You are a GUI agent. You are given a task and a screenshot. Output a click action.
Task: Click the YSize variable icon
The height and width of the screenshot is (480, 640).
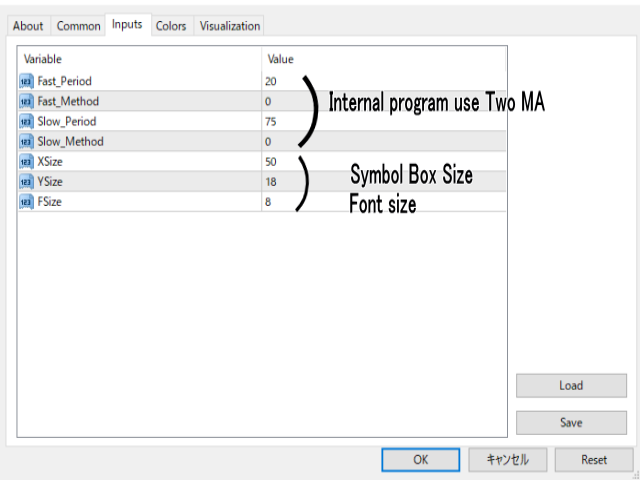(x=26, y=182)
